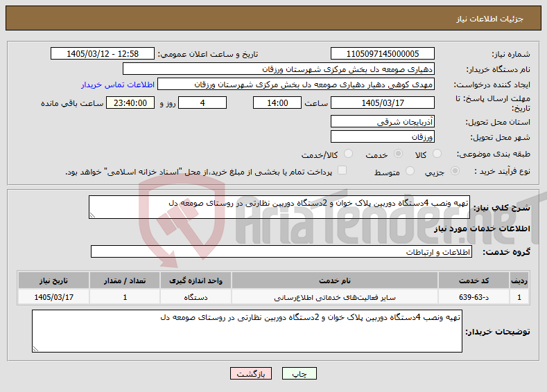Viewport: 547px width, 392px height.
Task: Click the تاریخ نیاز column header
Action: click(53, 280)
